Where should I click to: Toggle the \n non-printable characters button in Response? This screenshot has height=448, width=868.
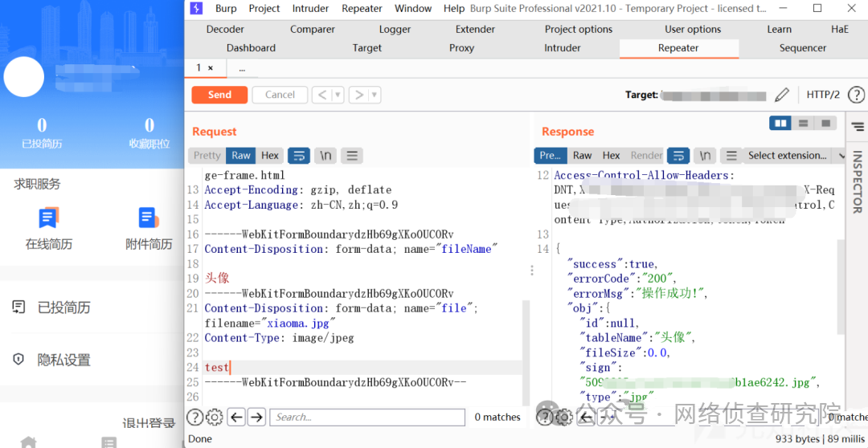coord(705,156)
